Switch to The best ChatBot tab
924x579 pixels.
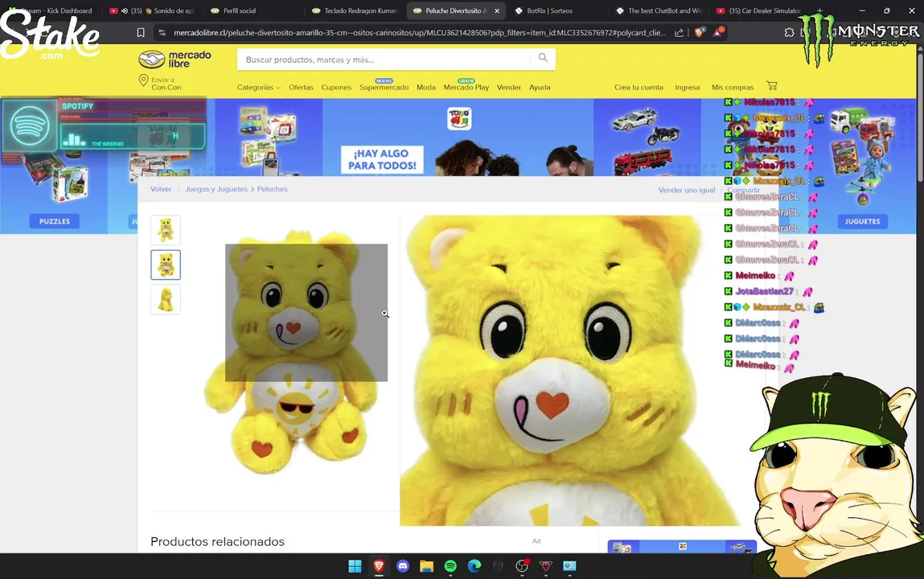point(659,10)
